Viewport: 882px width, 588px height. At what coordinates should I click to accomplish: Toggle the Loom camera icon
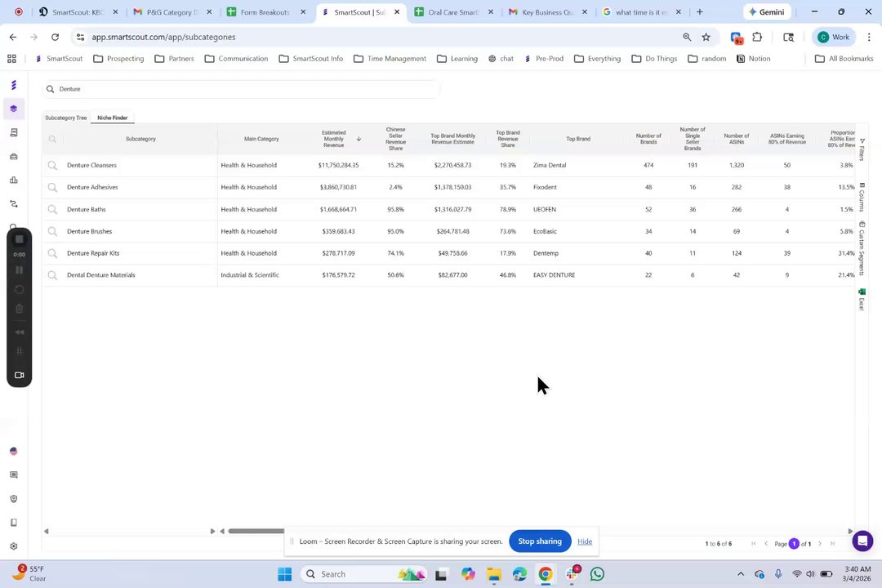pos(19,376)
